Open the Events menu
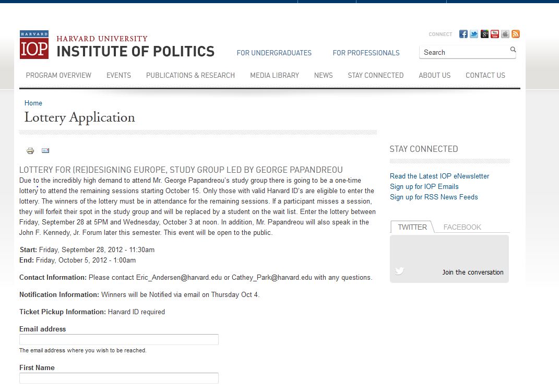The width and height of the screenshot is (559, 392). [x=118, y=75]
